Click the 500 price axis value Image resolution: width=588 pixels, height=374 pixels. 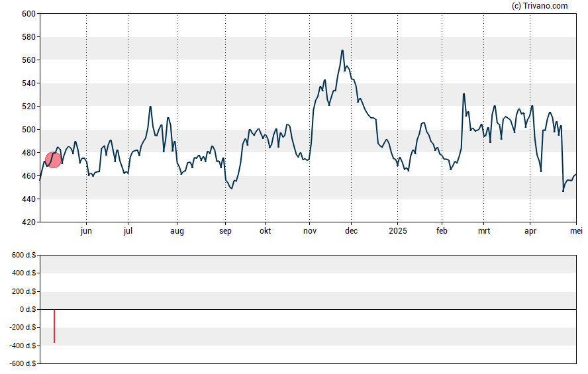pyautogui.click(x=29, y=130)
